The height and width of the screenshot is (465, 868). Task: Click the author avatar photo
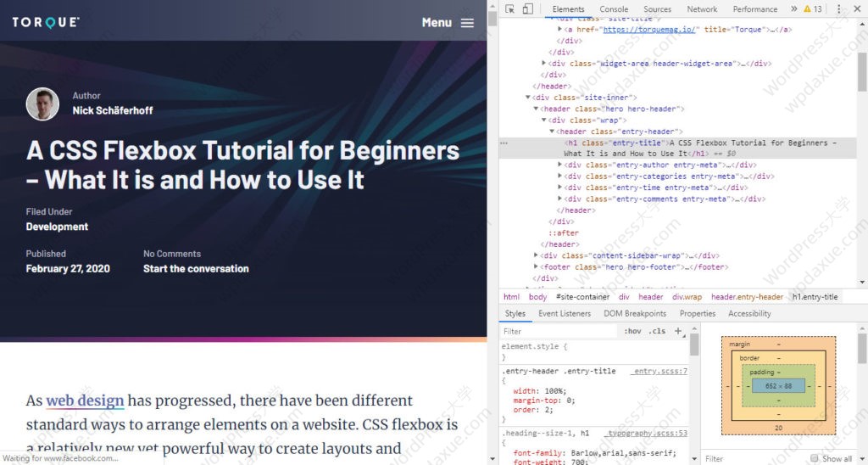(42, 104)
